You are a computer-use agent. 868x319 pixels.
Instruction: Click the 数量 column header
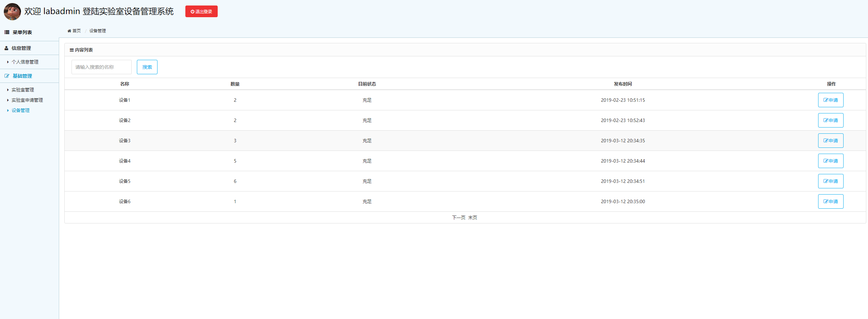click(x=235, y=84)
